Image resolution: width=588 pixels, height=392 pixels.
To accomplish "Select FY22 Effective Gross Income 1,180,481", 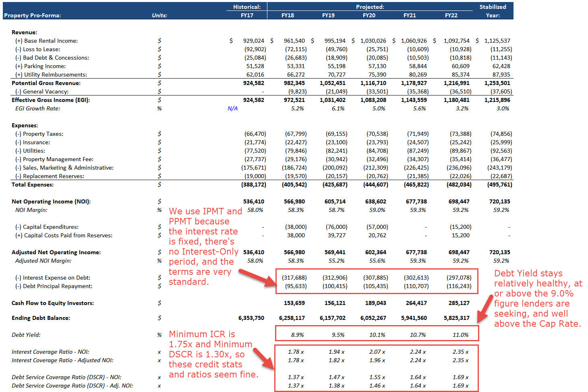I will 457,100.
